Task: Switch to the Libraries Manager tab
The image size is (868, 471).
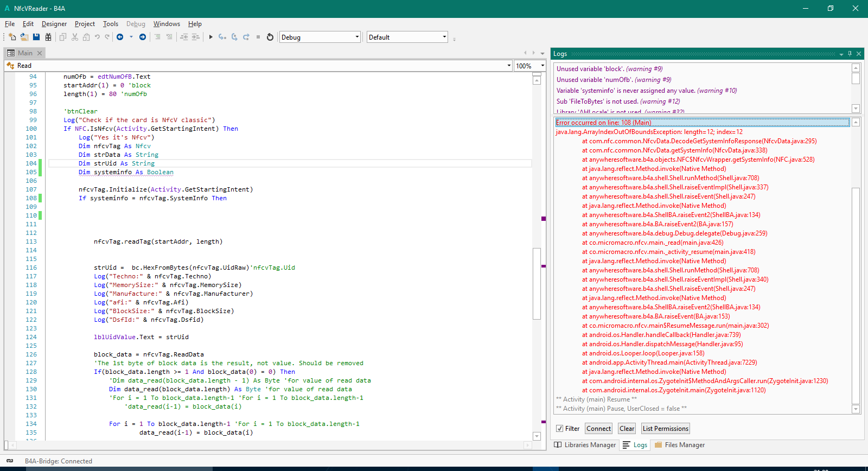Action: pos(585,445)
